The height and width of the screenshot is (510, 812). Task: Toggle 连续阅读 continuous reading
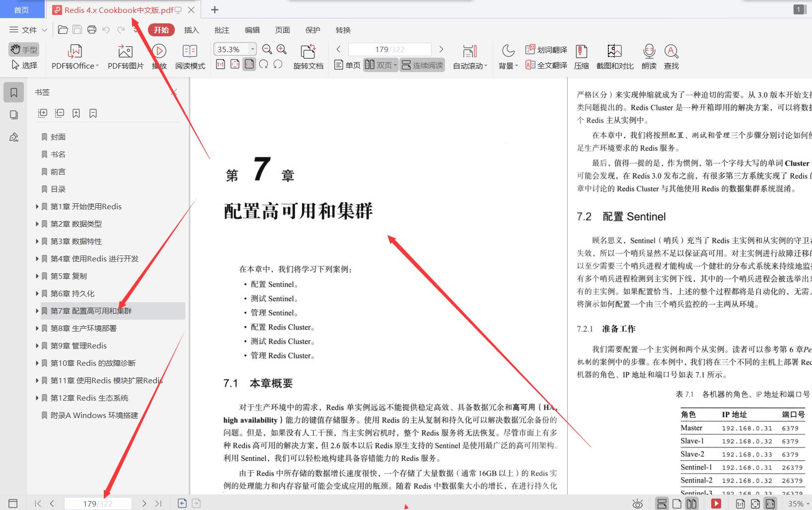422,65
